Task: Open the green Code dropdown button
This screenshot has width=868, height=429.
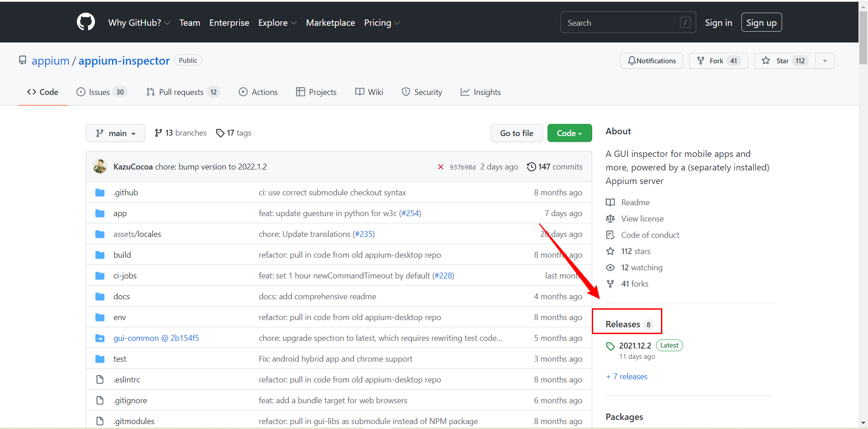Action: [x=569, y=133]
